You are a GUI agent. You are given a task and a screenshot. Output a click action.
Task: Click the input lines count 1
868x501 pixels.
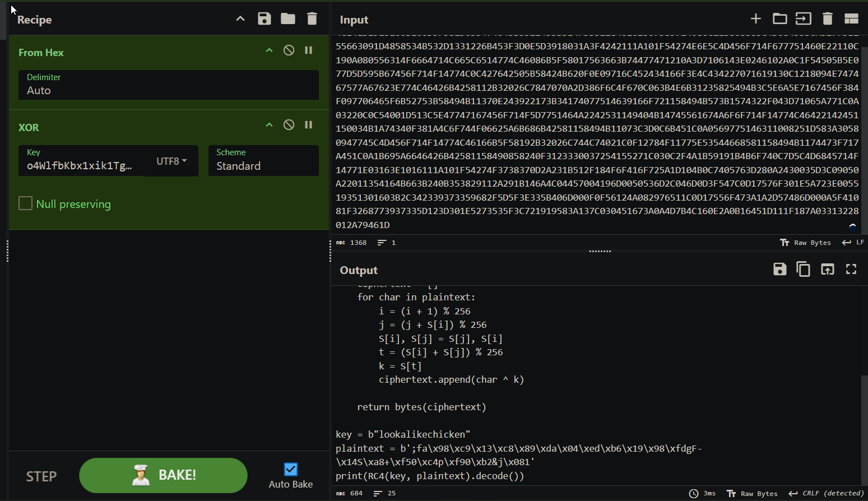point(387,243)
